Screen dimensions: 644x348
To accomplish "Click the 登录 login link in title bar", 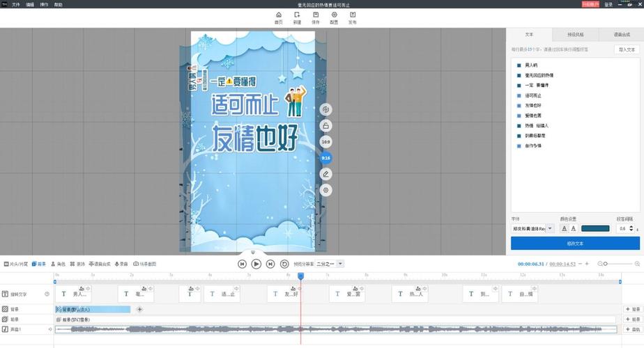I will tap(608, 4).
